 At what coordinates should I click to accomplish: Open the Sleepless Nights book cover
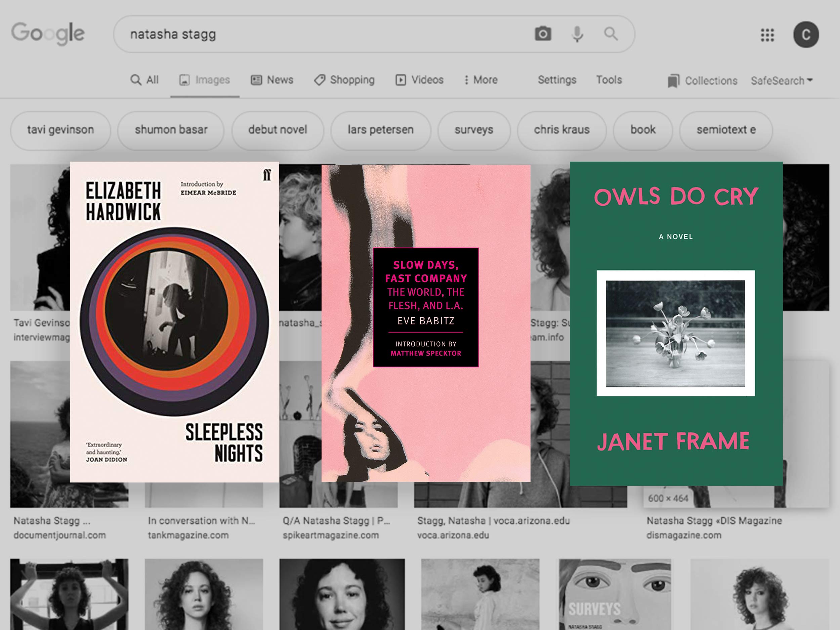tap(175, 322)
